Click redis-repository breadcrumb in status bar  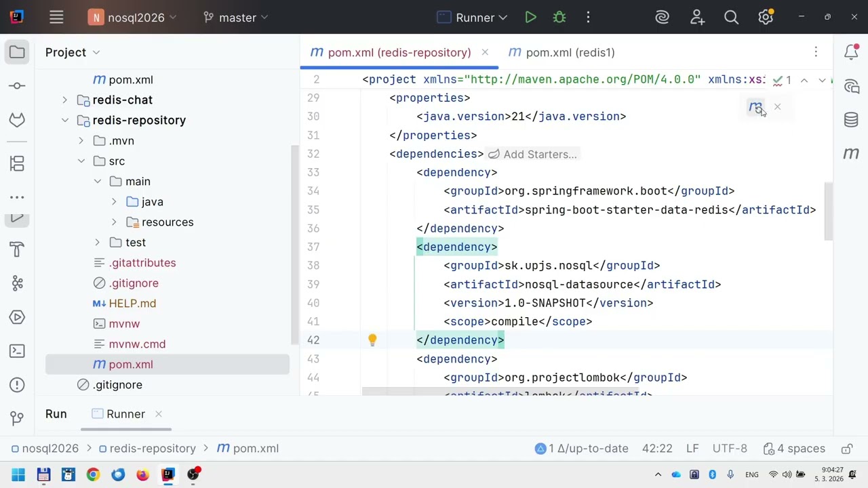pyautogui.click(x=147, y=449)
